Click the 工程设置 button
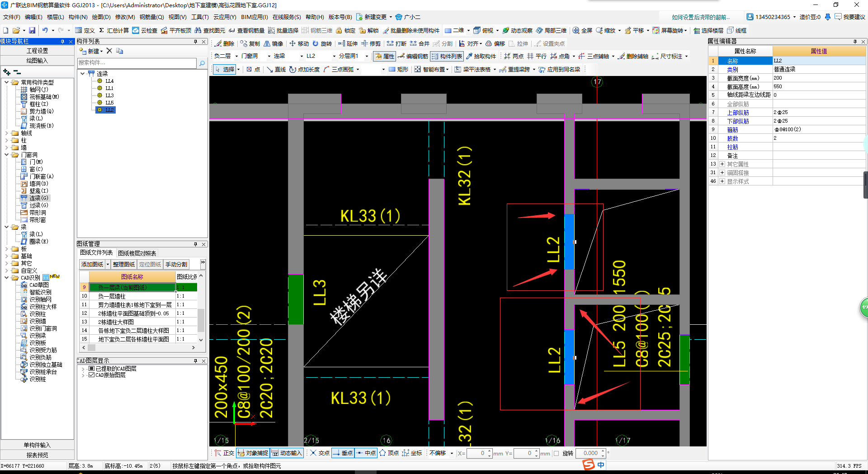This screenshot has height=474, width=868. (37, 51)
